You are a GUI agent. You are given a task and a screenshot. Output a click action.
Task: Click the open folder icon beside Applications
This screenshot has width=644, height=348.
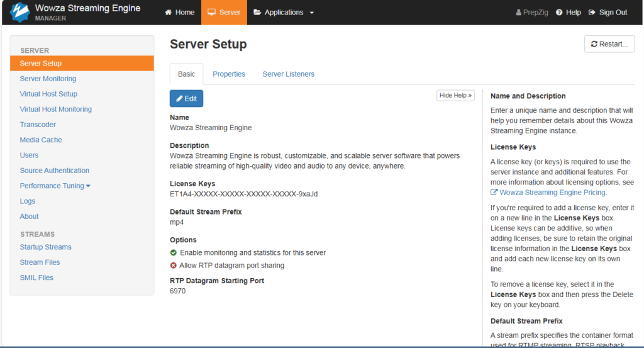tap(257, 13)
